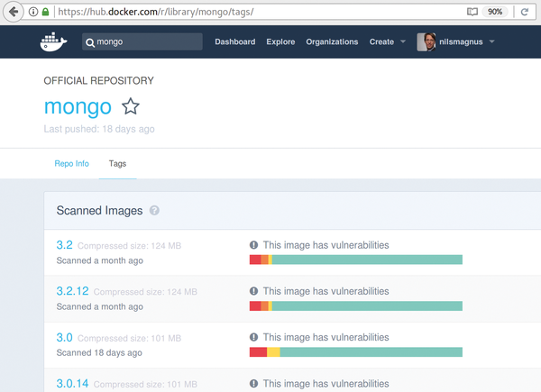The width and height of the screenshot is (541, 392).
Task: Click the 'OFFICIAL REPOSITORY' label
Action: (98, 81)
